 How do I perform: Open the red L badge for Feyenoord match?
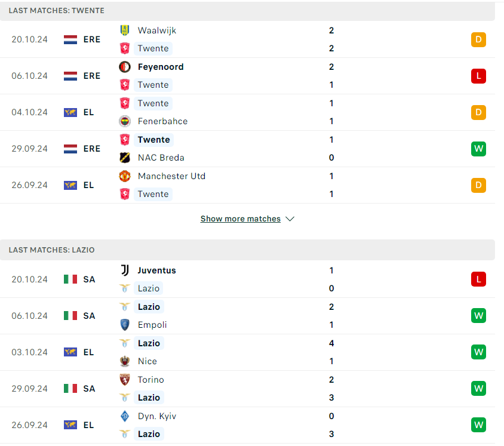tap(478, 76)
